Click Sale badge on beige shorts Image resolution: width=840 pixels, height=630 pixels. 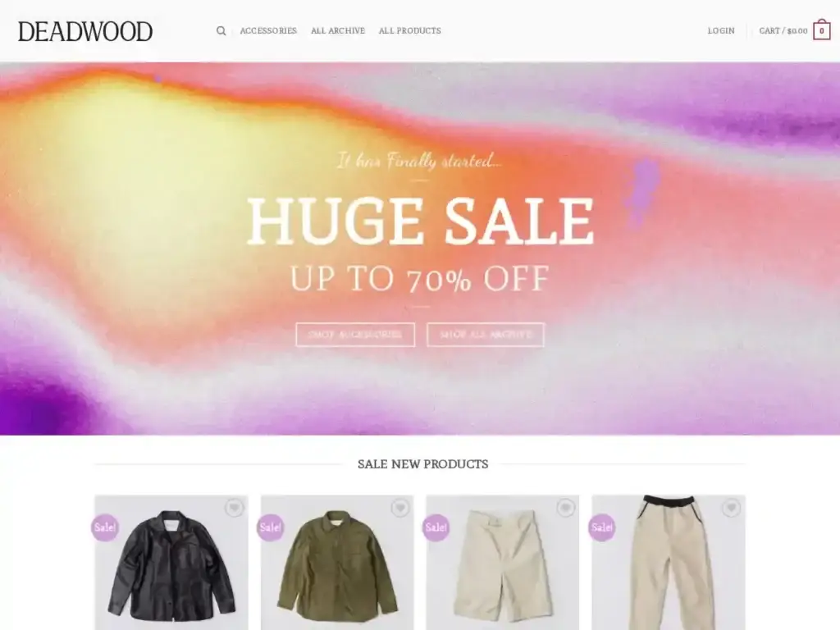point(436,527)
